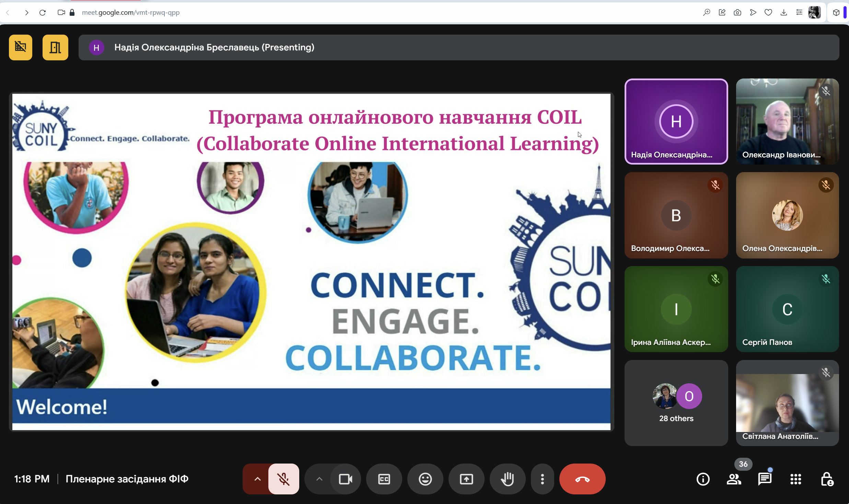Screen dimensions: 849x504
Task: Click the meeting title Пленарне засідання ФІФ
Action: (127, 479)
